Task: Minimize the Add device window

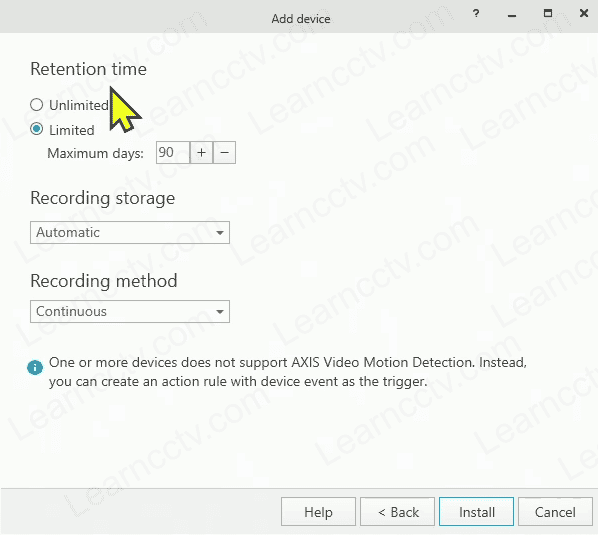Action: pyautogui.click(x=512, y=15)
